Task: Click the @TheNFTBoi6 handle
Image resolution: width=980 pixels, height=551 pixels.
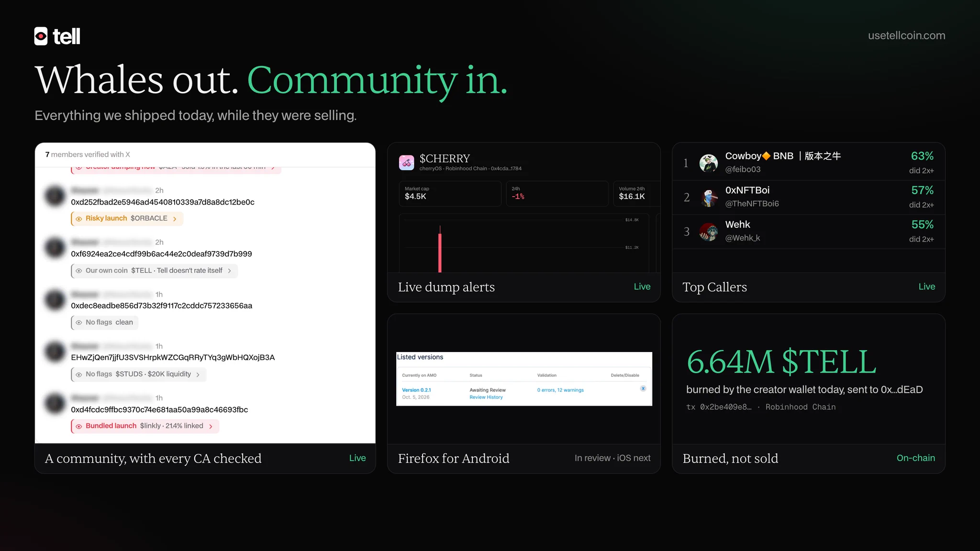Action: (x=752, y=204)
